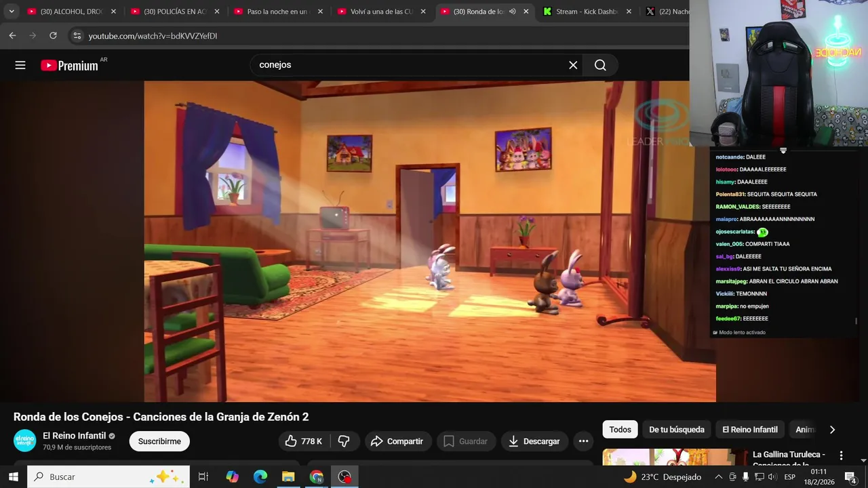The width and height of the screenshot is (868, 488).
Task: Like the video with 778 K thumbs-up
Action: 304,441
